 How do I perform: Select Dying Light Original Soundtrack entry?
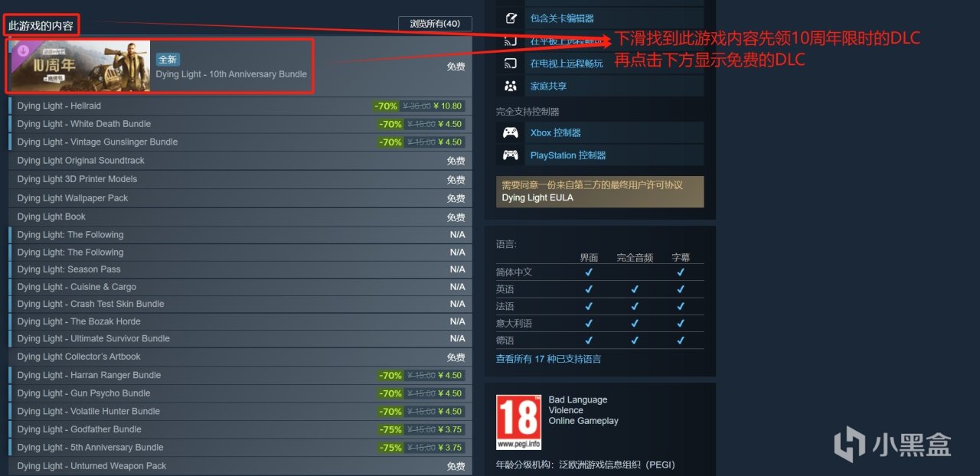240,161
